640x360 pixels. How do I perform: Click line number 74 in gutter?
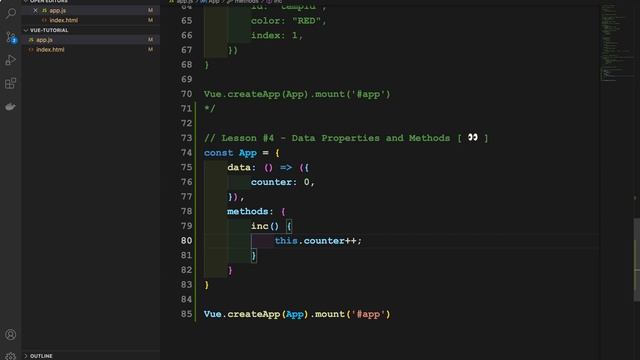(186, 153)
